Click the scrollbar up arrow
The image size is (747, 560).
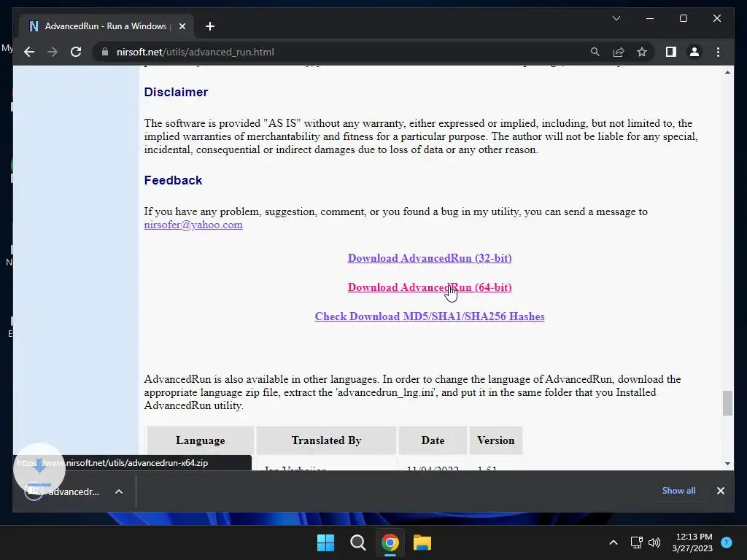(727, 72)
